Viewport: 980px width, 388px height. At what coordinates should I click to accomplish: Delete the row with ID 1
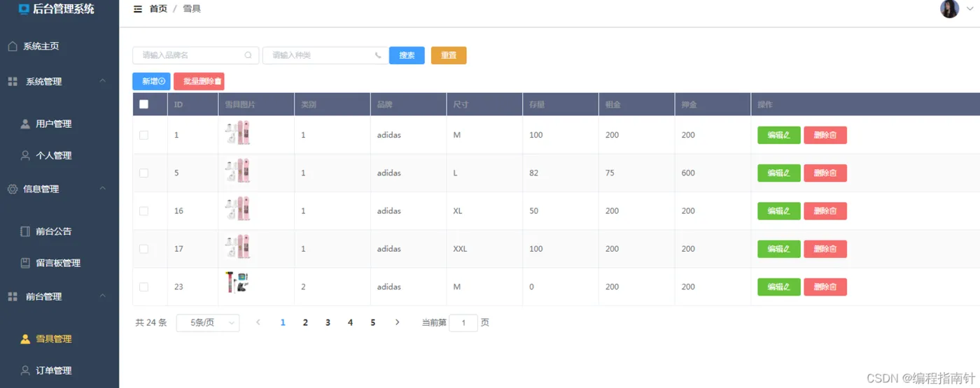pyautogui.click(x=825, y=135)
